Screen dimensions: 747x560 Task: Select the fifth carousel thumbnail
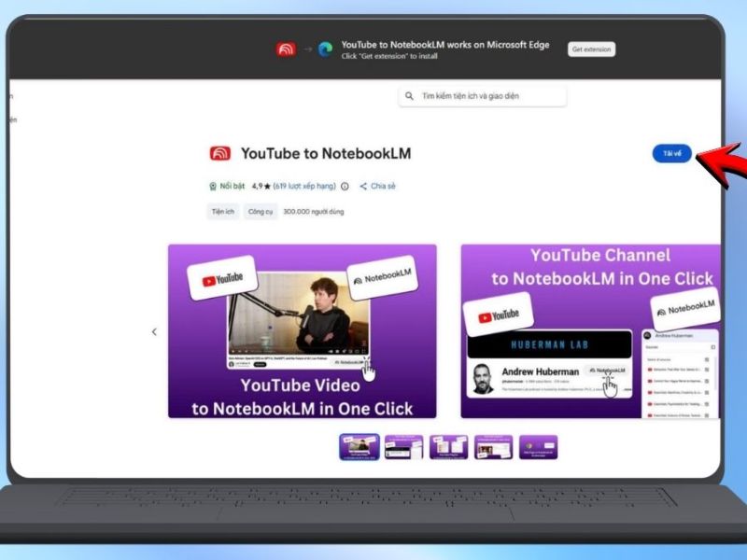(x=538, y=447)
